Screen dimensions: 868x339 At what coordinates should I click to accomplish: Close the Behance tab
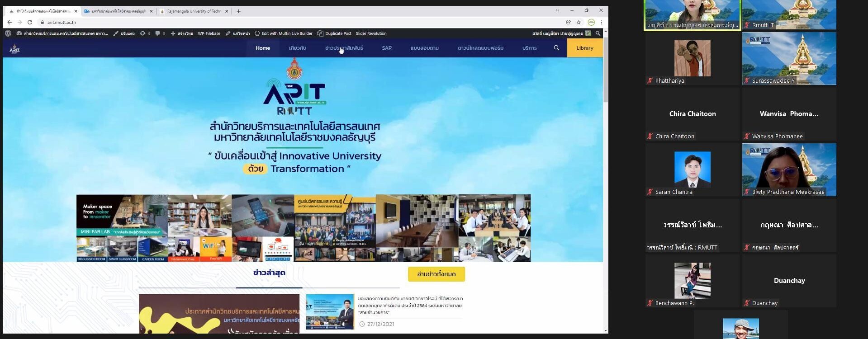pos(152,11)
